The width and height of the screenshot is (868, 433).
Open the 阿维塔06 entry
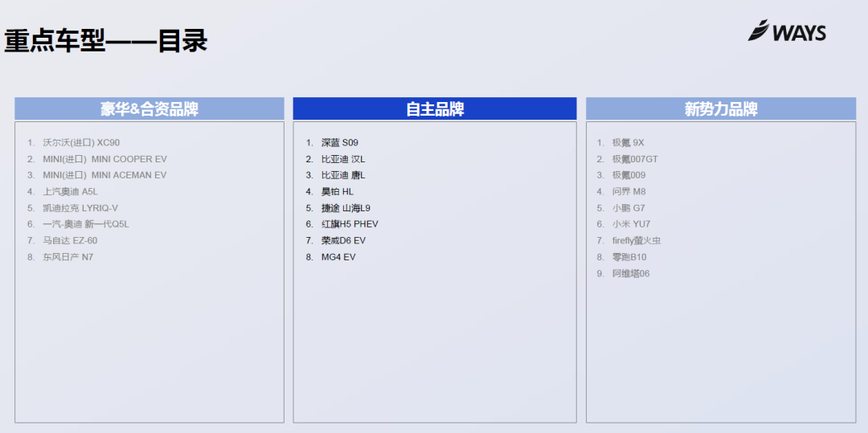click(631, 274)
